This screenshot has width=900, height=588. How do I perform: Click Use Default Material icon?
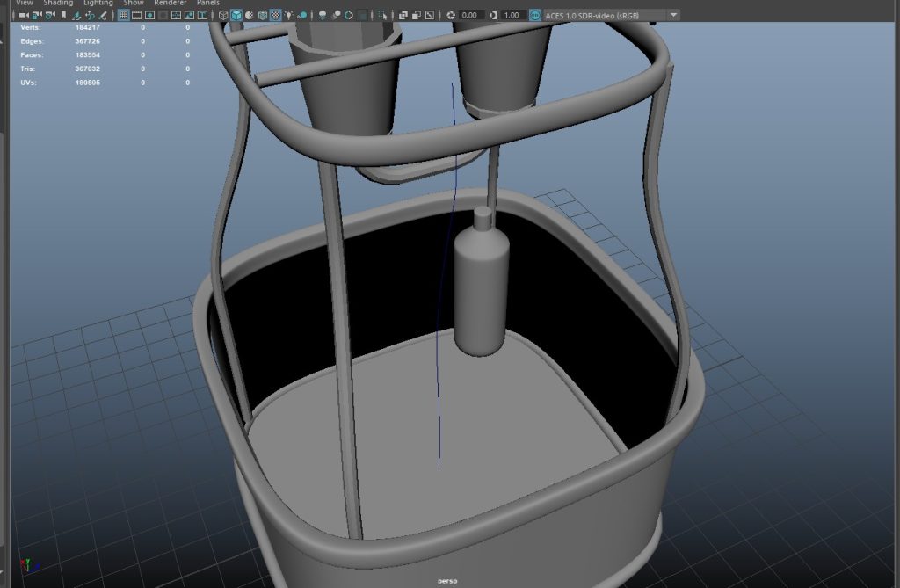pyautogui.click(x=249, y=16)
